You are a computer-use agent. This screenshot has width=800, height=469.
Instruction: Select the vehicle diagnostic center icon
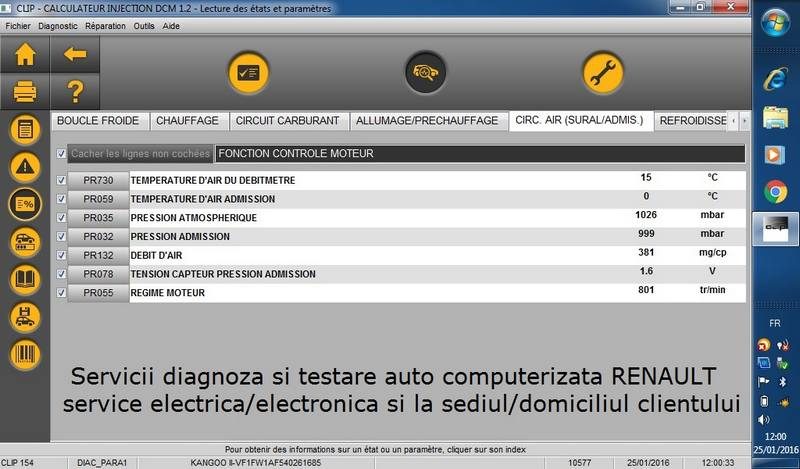(x=425, y=72)
